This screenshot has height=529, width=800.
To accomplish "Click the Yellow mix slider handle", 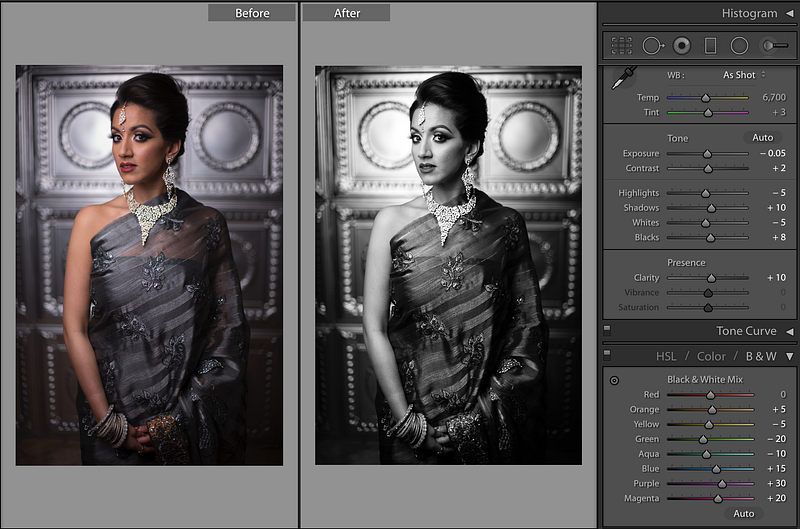I will point(709,424).
